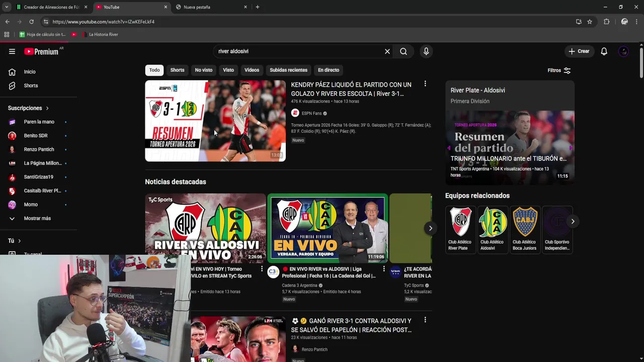Click the YouTube Premium logo

(x=41, y=51)
